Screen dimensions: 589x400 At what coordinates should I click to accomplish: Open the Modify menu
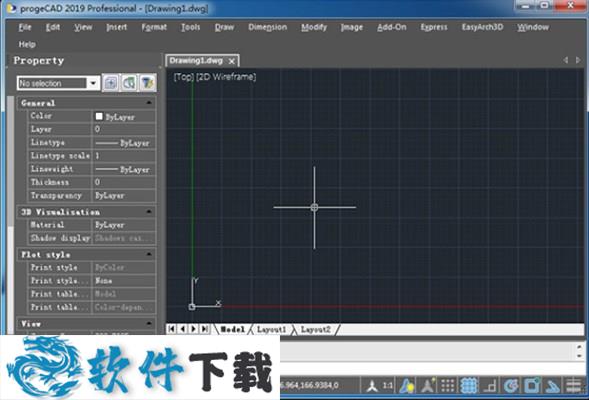point(314,27)
